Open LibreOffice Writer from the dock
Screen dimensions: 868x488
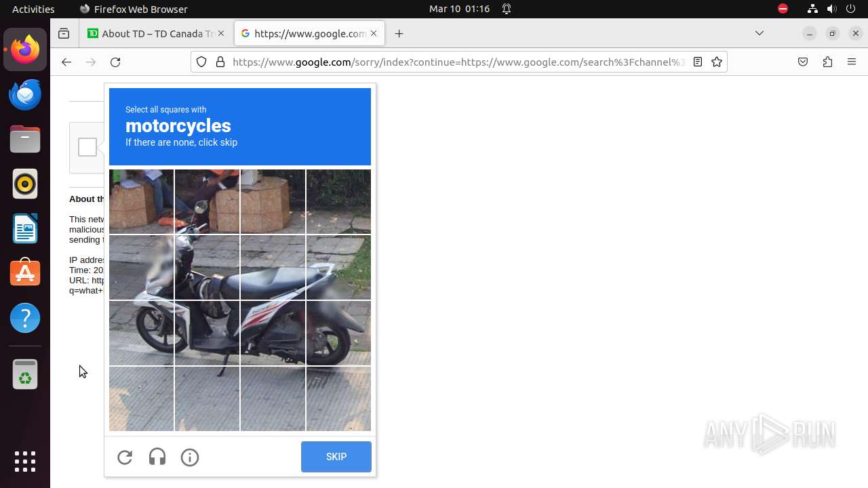(x=25, y=228)
